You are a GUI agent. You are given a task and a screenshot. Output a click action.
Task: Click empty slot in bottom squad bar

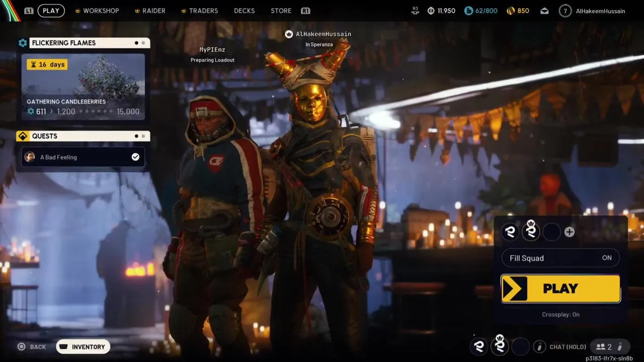[520, 346]
